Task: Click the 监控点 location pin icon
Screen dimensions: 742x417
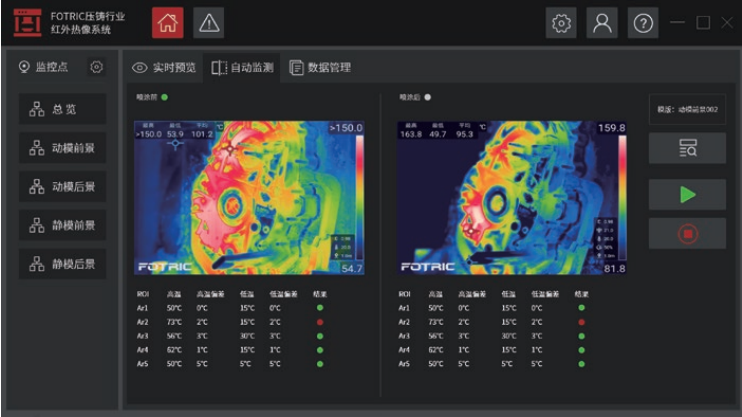Action: click(x=24, y=67)
